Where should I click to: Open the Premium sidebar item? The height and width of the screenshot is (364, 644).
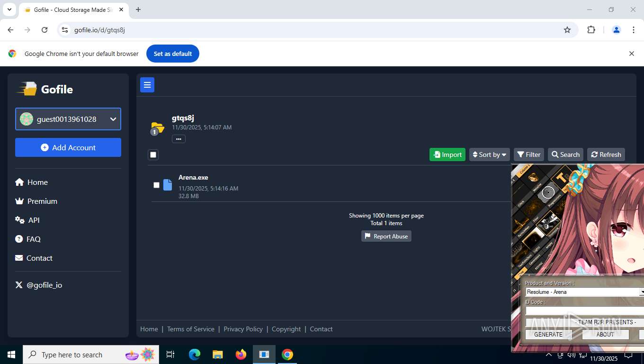coord(36,201)
